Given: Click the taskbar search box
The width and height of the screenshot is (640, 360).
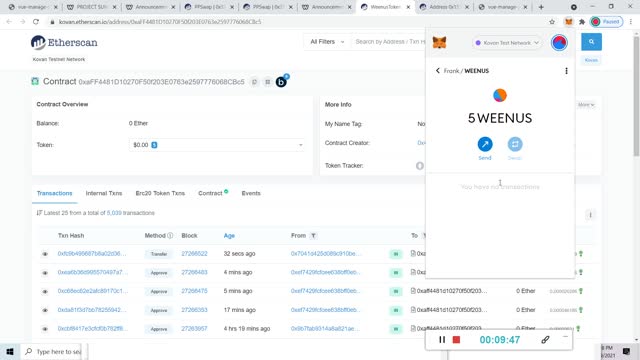Looking at the screenshot, I should (52, 351).
